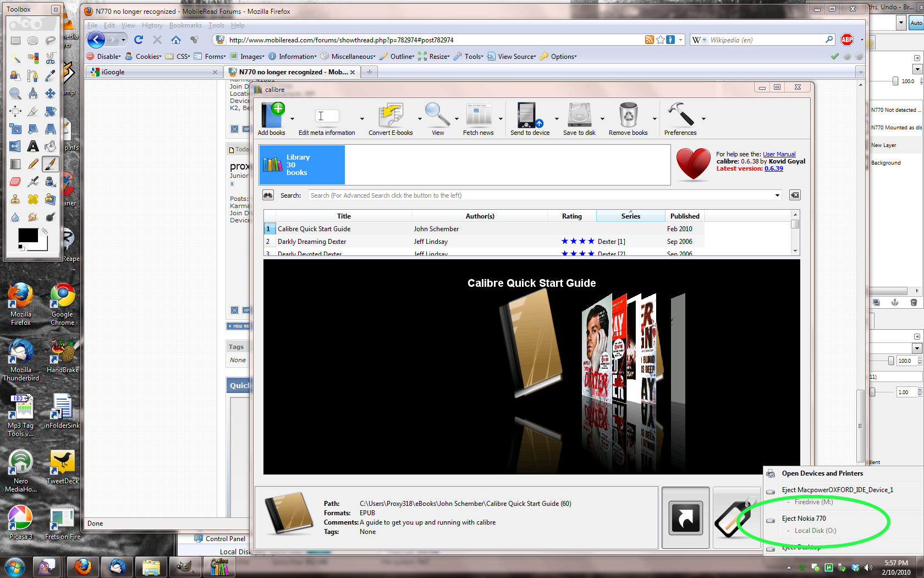Click the Auto button in GIMP panel
This screenshot has width=924, height=578.
tap(916, 23)
